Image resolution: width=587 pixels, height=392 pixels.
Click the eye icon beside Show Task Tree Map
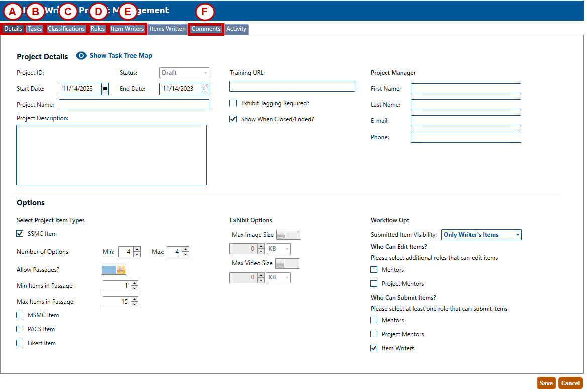(x=81, y=56)
